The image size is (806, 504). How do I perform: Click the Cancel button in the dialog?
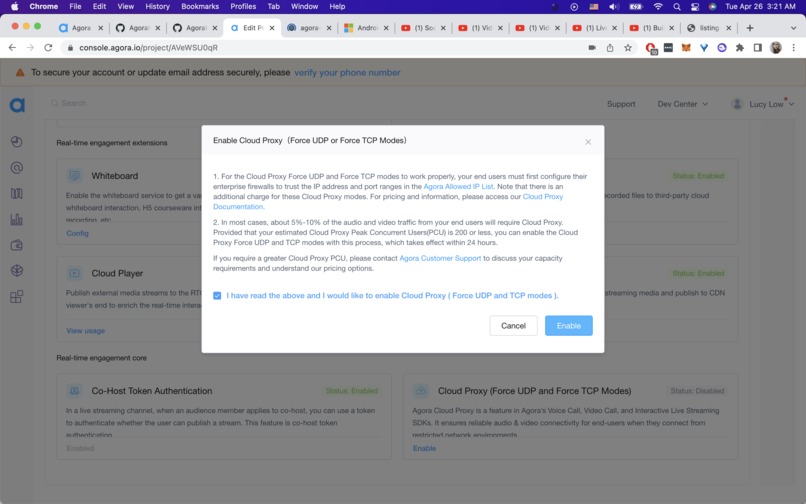pyautogui.click(x=513, y=326)
